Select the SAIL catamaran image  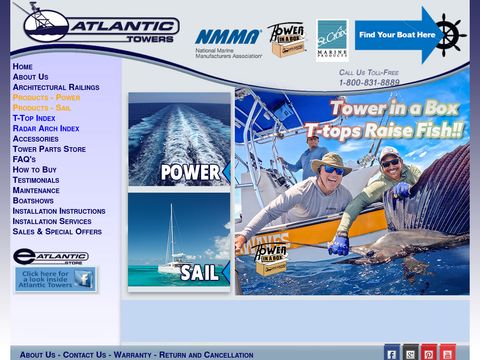coord(179,240)
